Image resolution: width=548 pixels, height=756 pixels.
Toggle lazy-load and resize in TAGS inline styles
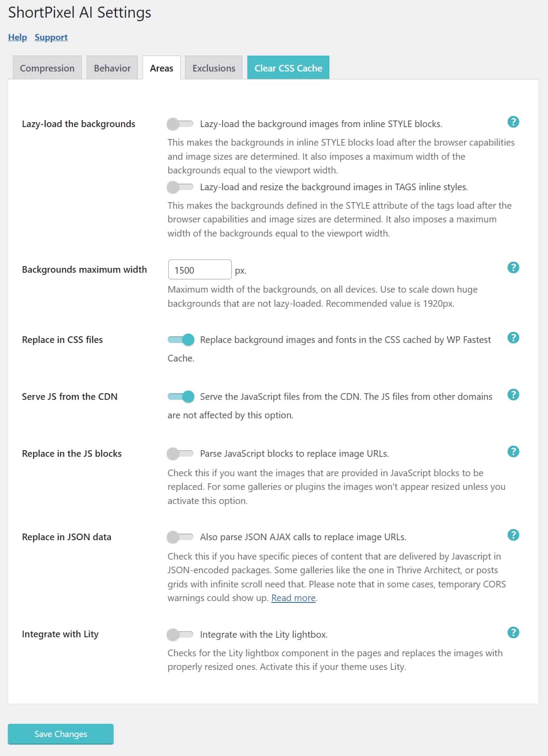180,187
